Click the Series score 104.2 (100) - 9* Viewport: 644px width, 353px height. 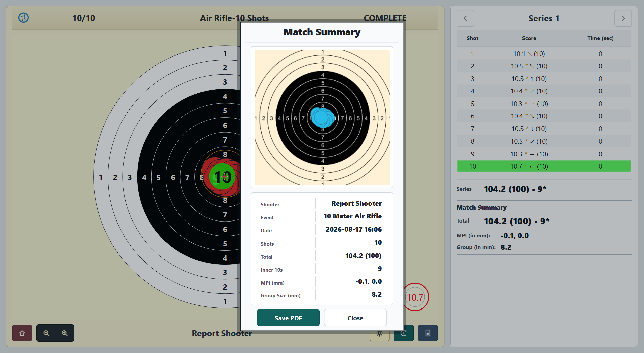pos(515,189)
